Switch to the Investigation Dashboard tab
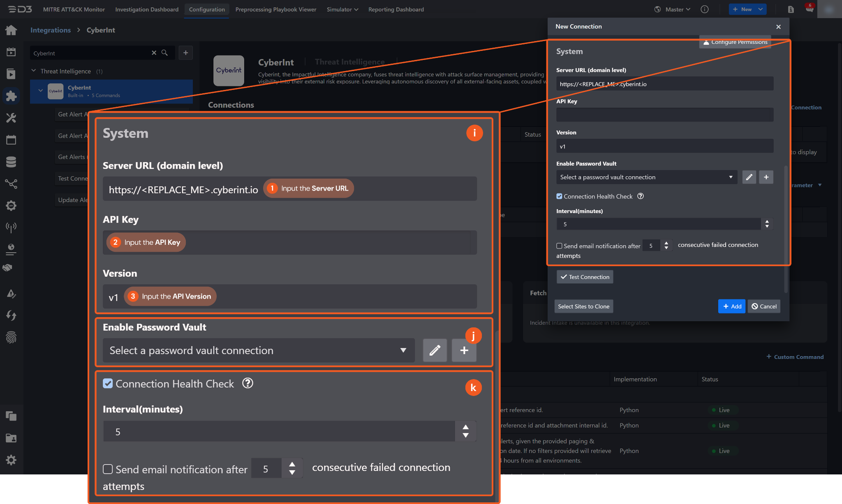842x504 pixels. 147,9
